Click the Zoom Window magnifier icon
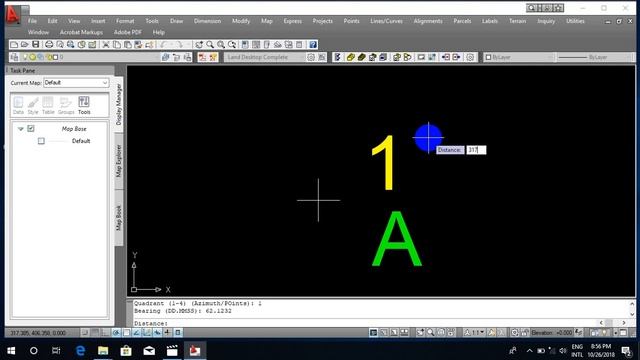The width and height of the screenshot is (640, 360). tap(221, 44)
